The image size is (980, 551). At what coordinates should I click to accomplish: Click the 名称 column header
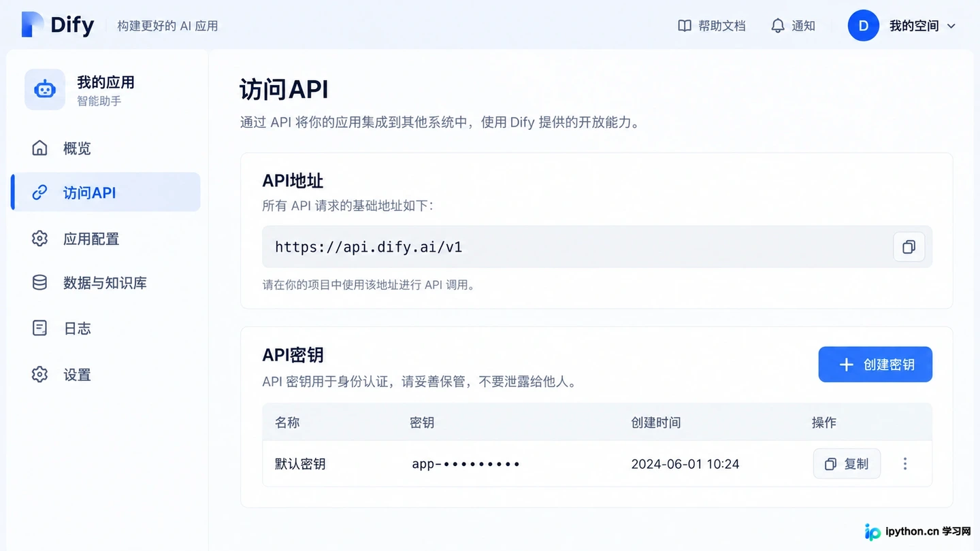[x=287, y=422]
